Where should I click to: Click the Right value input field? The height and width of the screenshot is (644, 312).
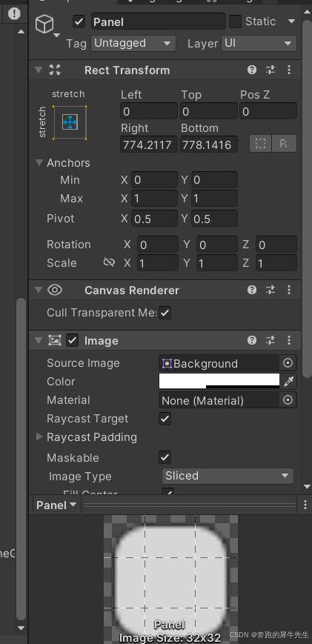tap(149, 145)
